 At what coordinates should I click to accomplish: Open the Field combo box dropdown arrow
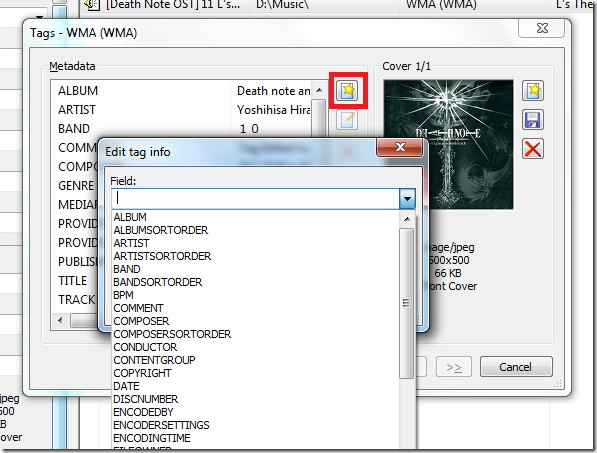pyautogui.click(x=407, y=199)
